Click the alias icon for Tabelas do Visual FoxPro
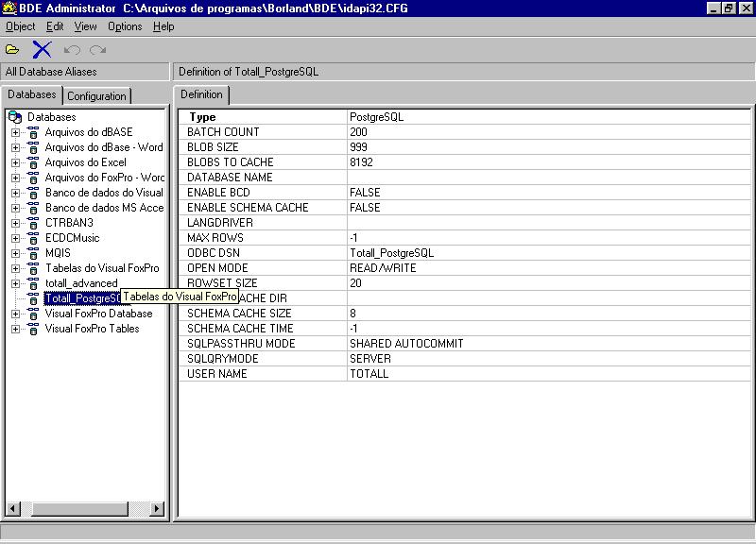The image size is (756, 544). pyautogui.click(x=33, y=268)
